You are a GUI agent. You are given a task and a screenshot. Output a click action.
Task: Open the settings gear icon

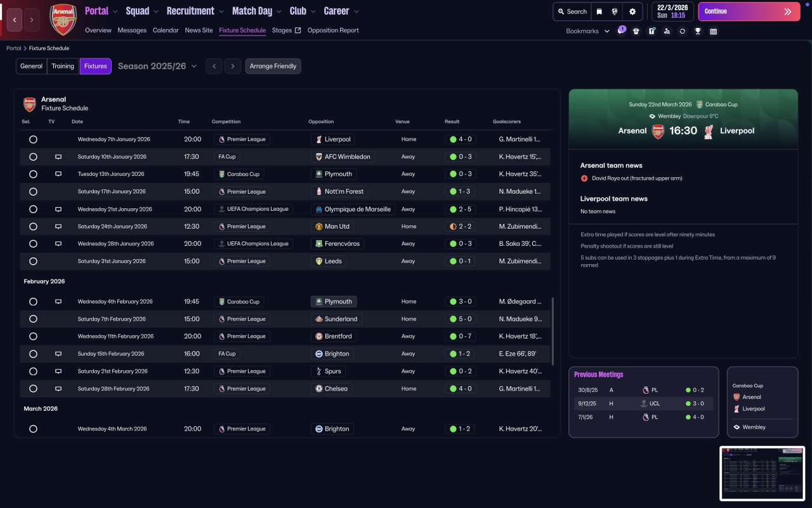tap(632, 11)
